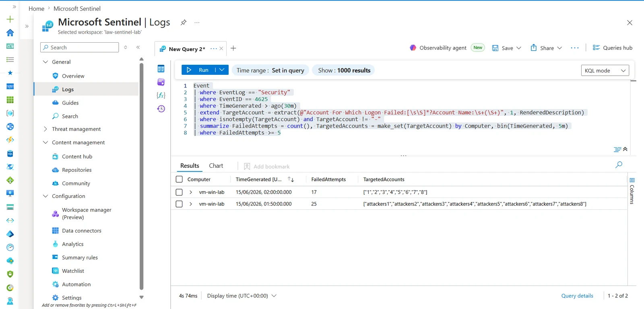Open the Query history clock icon
This screenshot has height=309, width=644.
pos(161,109)
